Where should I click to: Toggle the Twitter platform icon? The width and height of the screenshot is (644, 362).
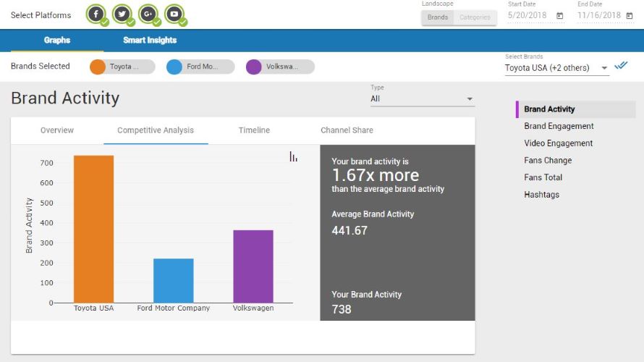(122, 14)
